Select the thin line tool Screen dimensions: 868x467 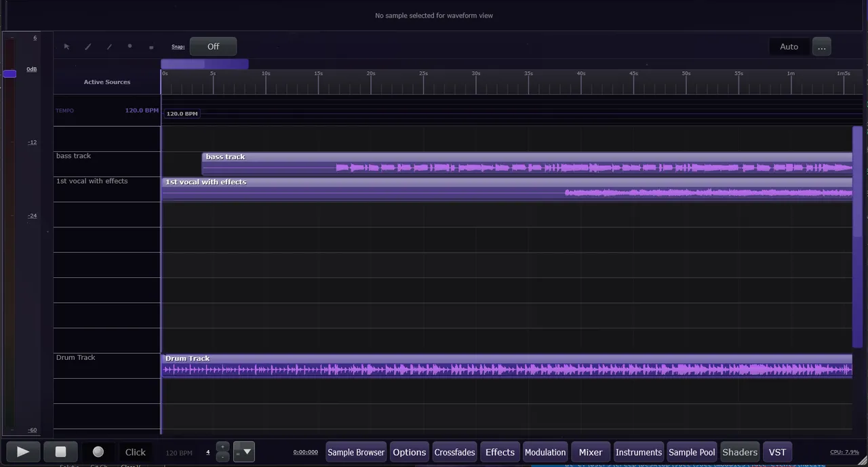coord(109,47)
